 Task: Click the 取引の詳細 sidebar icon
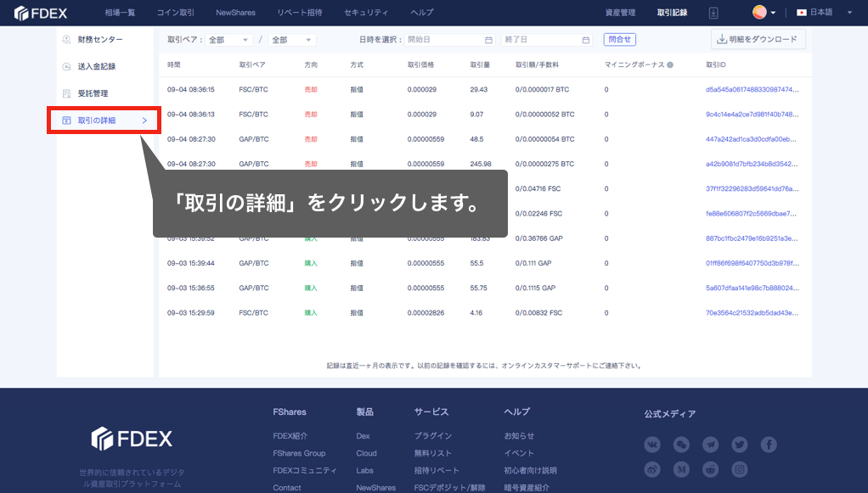click(66, 120)
